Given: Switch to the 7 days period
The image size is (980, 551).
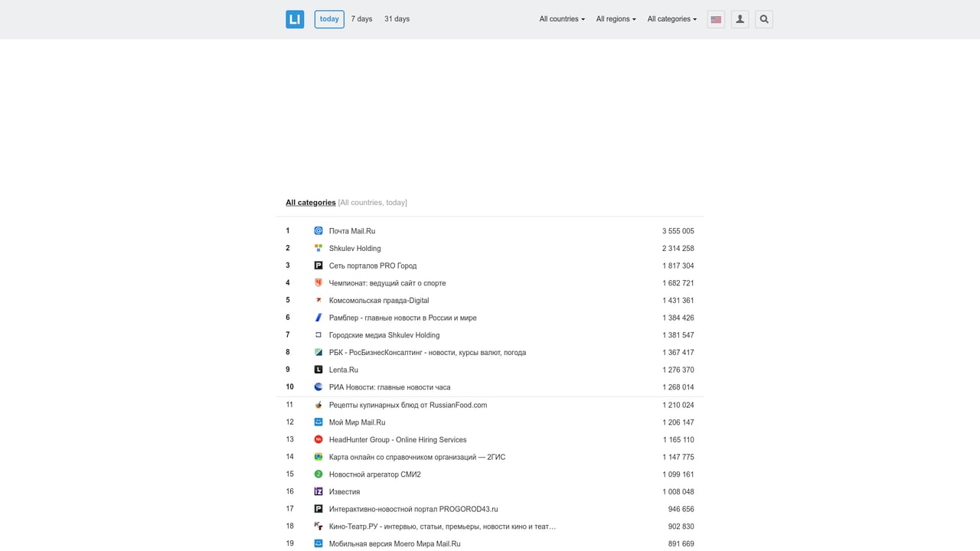Looking at the screenshot, I should tap(361, 19).
